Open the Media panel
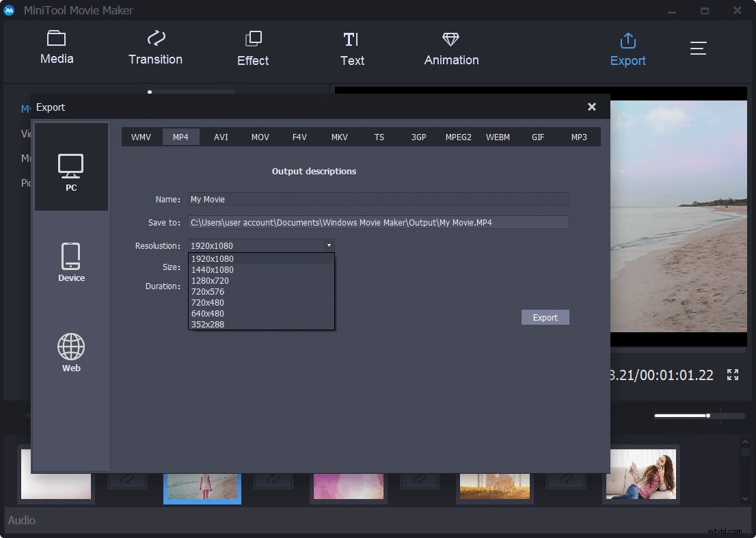 point(57,48)
